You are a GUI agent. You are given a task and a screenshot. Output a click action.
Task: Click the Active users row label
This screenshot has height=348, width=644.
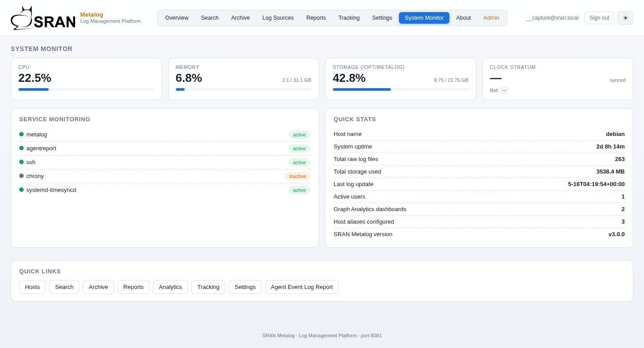pyautogui.click(x=349, y=196)
